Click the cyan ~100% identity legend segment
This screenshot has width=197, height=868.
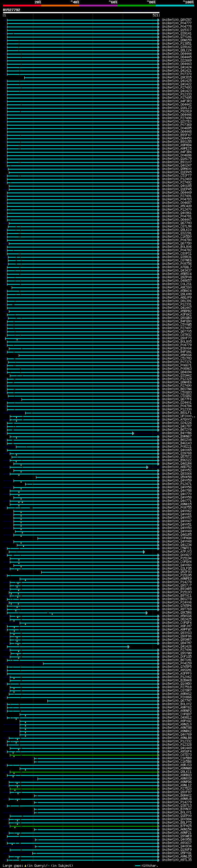pos(175,6)
